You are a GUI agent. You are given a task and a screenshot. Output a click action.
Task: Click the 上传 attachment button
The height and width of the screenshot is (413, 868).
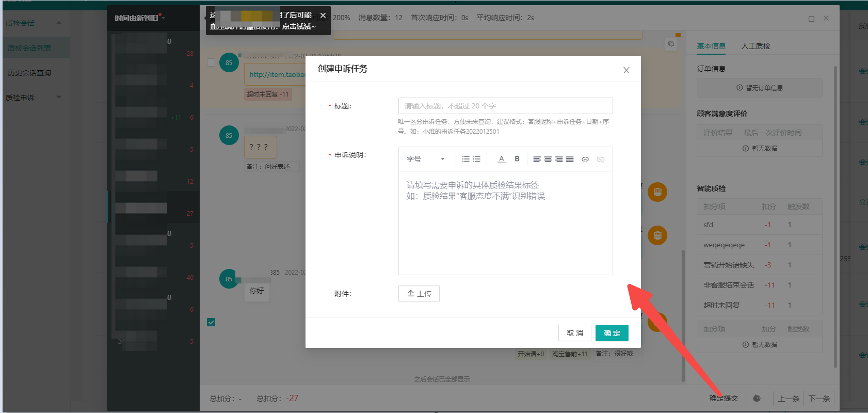419,294
